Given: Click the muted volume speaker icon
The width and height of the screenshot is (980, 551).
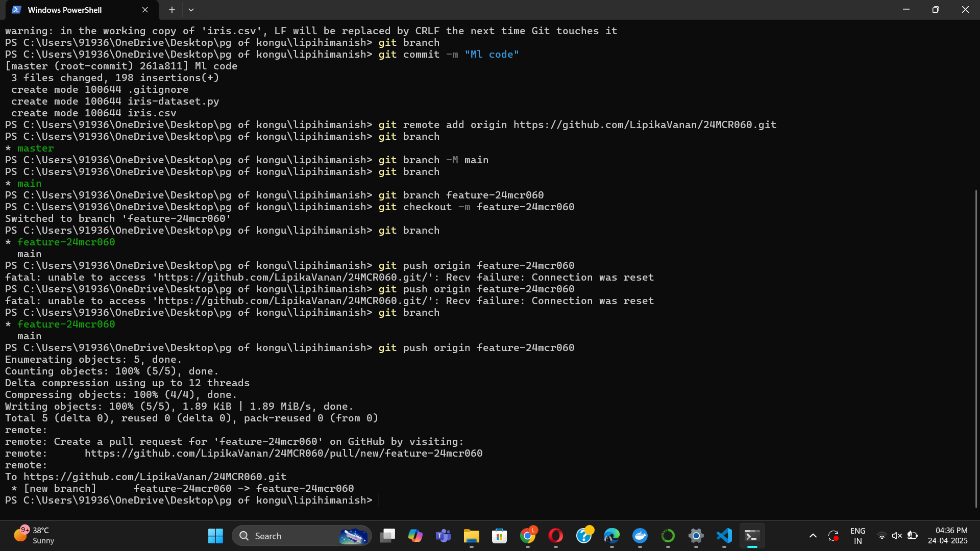Looking at the screenshot, I should (x=897, y=536).
